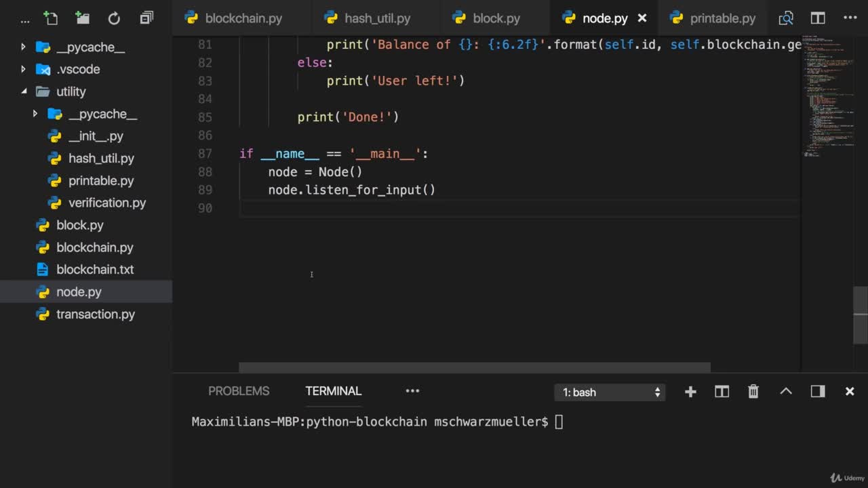The height and width of the screenshot is (488, 868).
Task: Maximize the panel with the up chevron
Action: (x=786, y=391)
